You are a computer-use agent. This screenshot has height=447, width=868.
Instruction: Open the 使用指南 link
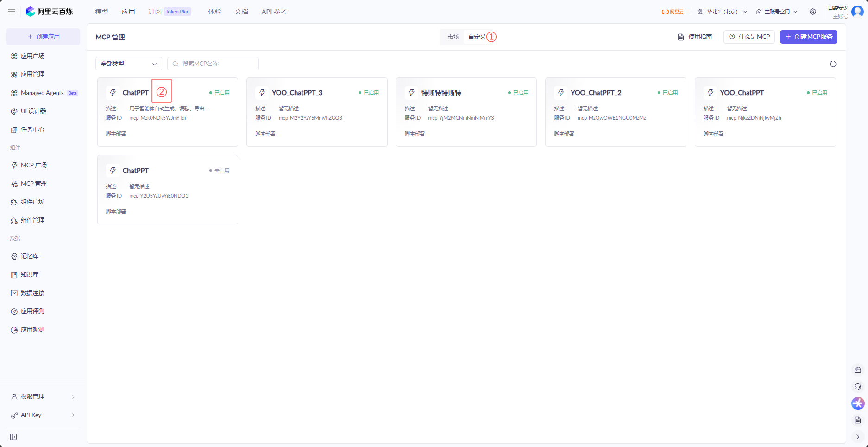tap(695, 37)
